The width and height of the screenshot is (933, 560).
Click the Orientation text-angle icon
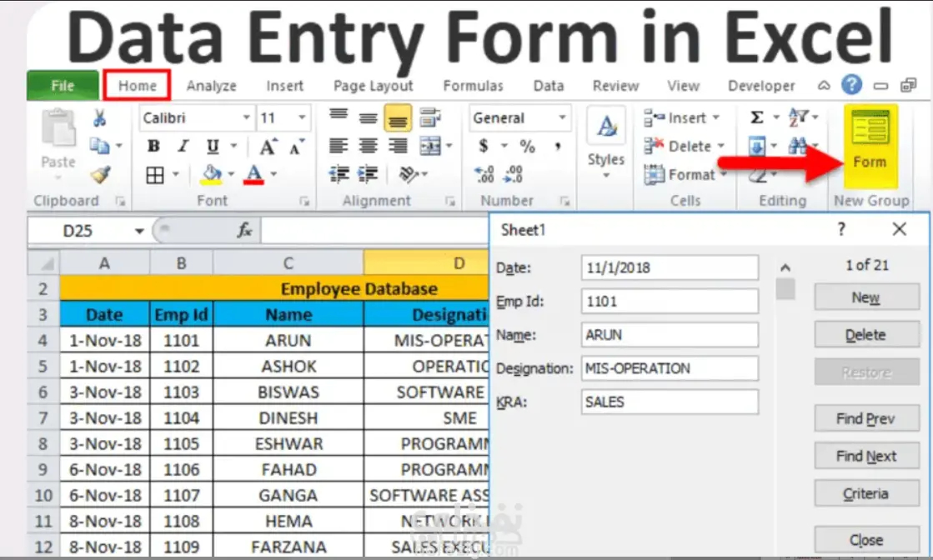(409, 174)
